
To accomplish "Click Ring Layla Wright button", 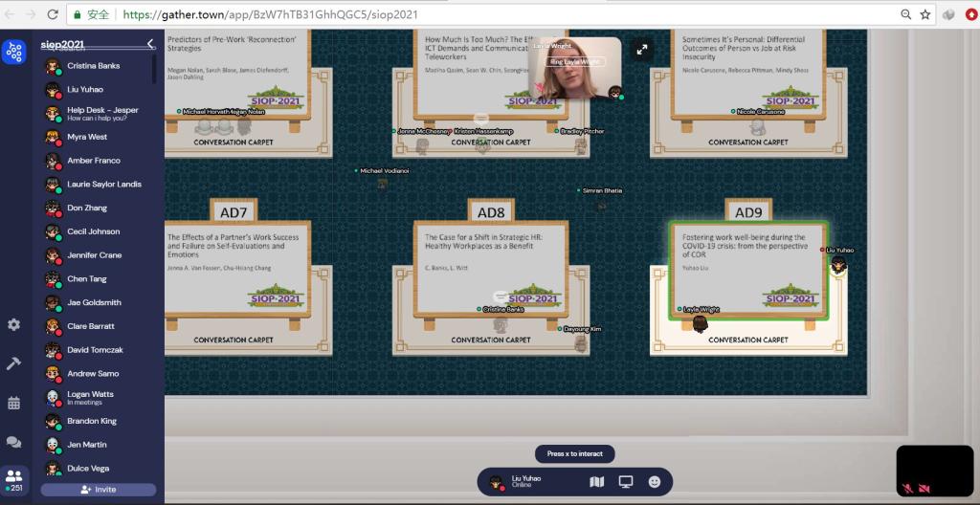I will pos(574,61).
